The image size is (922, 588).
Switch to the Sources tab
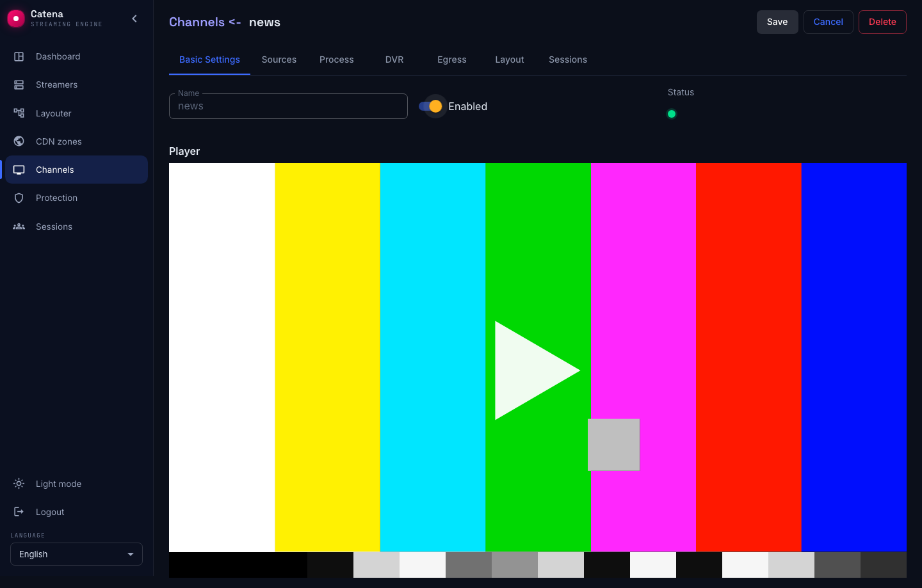coord(279,60)
